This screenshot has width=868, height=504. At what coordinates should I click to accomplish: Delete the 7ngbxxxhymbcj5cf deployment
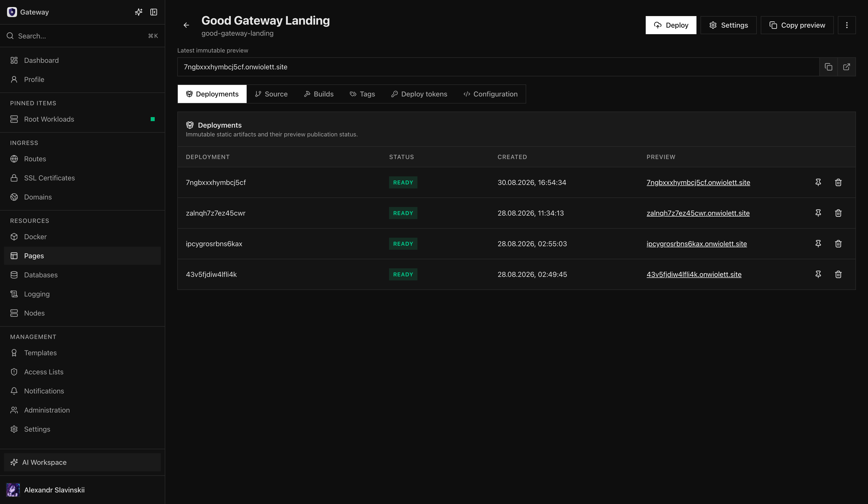click(x=838, y=182)
